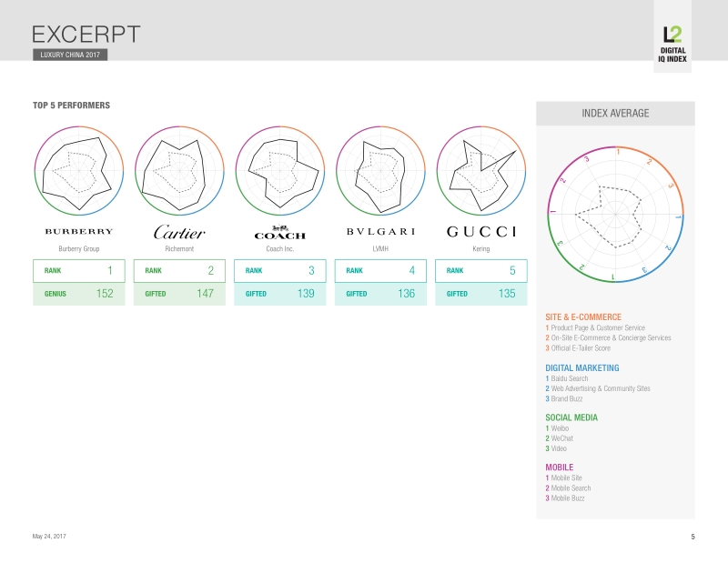This screenshot has width=728, height=563.
Task: Click the Burberry brand logo
Action: [x=79, y=231]
